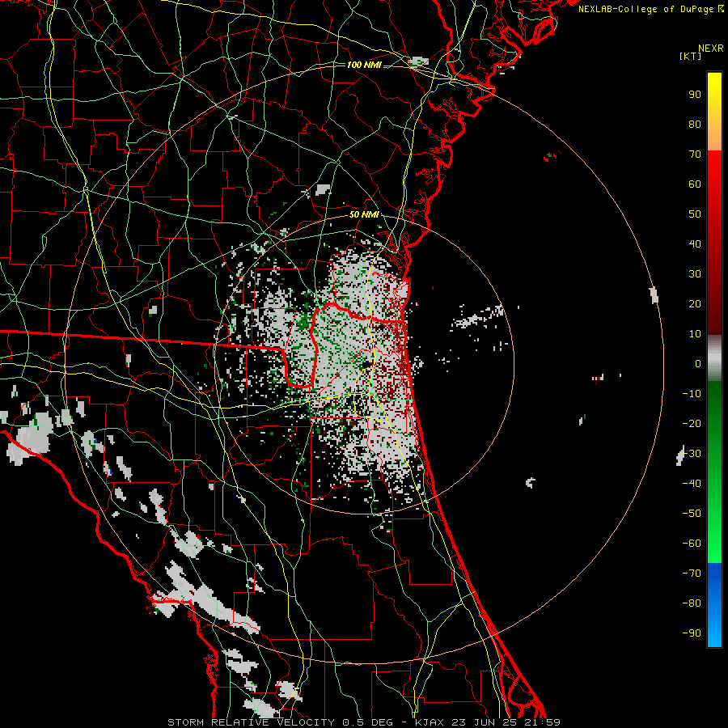Click the 0 value on velocity scale

(698, 364)
